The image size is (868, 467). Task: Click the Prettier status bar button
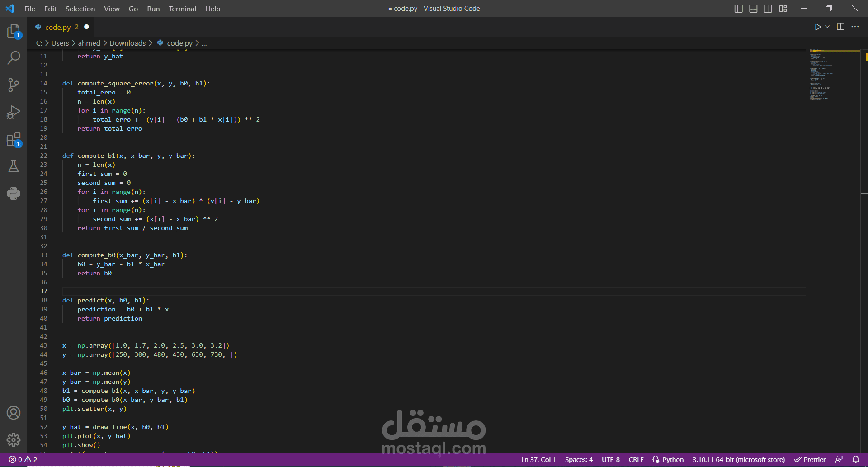tap(810, 460)
